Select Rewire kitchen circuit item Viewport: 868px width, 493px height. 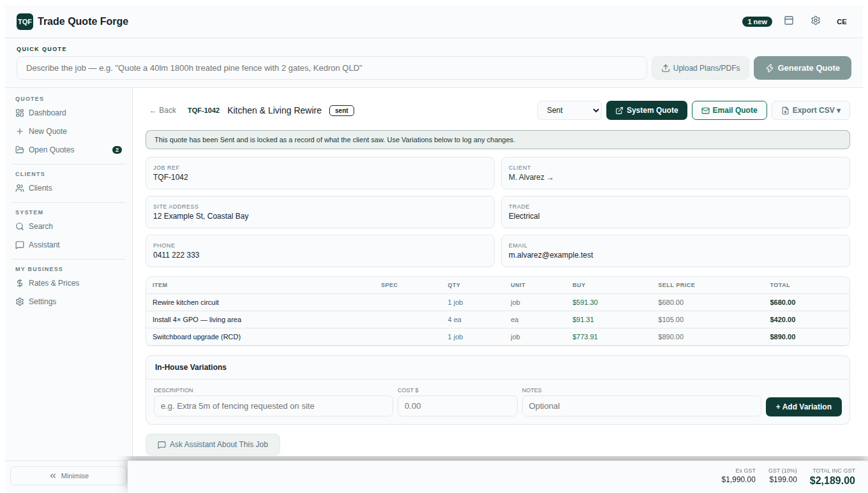(x=186, y=302)
